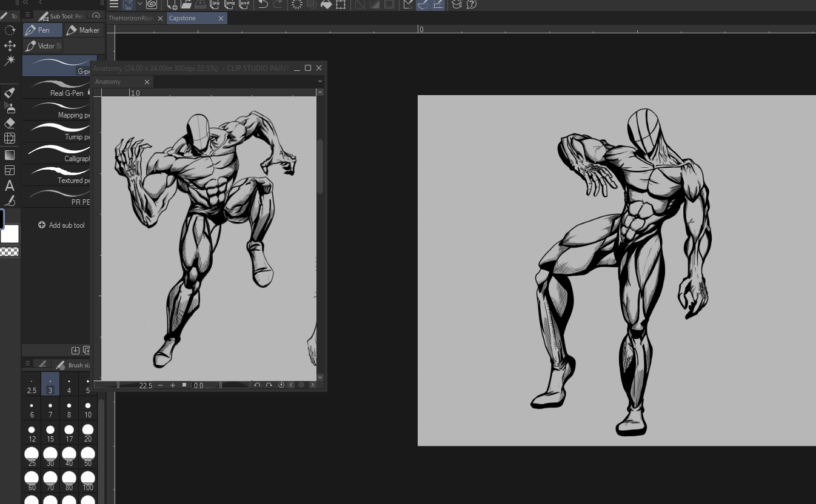Switch to TheHorizonRises document tab
This screenshot has height=504, width=816.
tap(131, 18)
